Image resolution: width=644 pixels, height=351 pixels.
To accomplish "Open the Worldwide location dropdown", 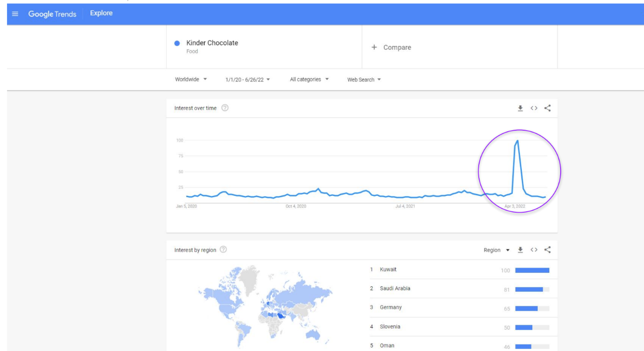I will (x=191, y=80).
